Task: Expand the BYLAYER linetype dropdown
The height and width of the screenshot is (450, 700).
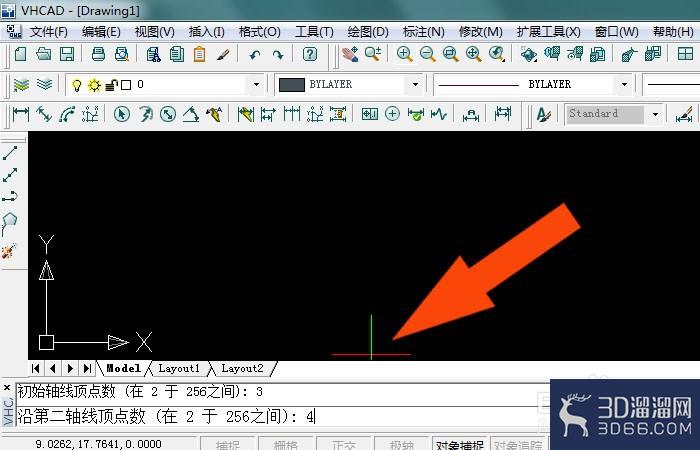Action: [625, 84]
